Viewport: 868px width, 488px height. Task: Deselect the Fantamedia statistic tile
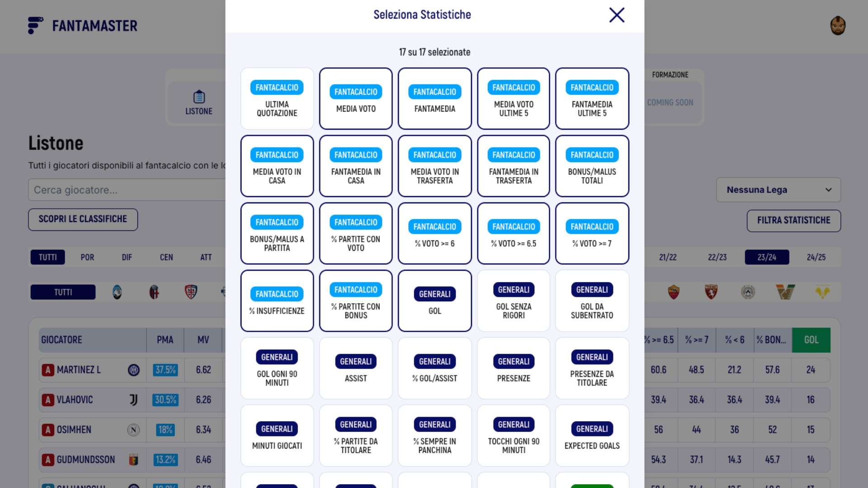click(435, 99)
